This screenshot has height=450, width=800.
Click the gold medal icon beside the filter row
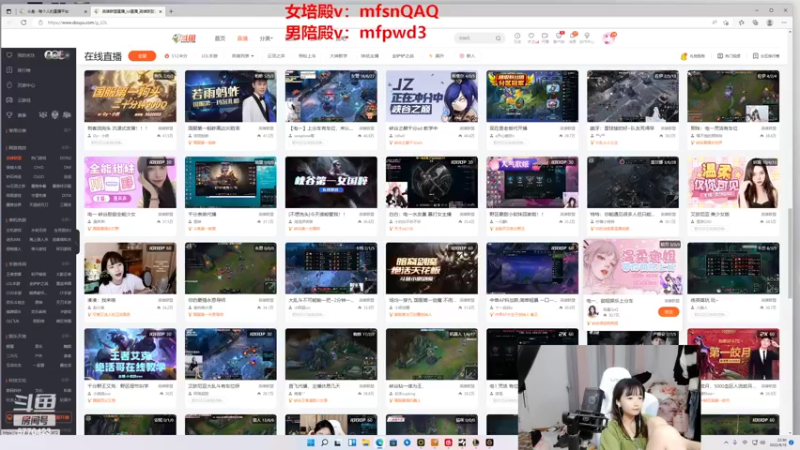[684, 56]
